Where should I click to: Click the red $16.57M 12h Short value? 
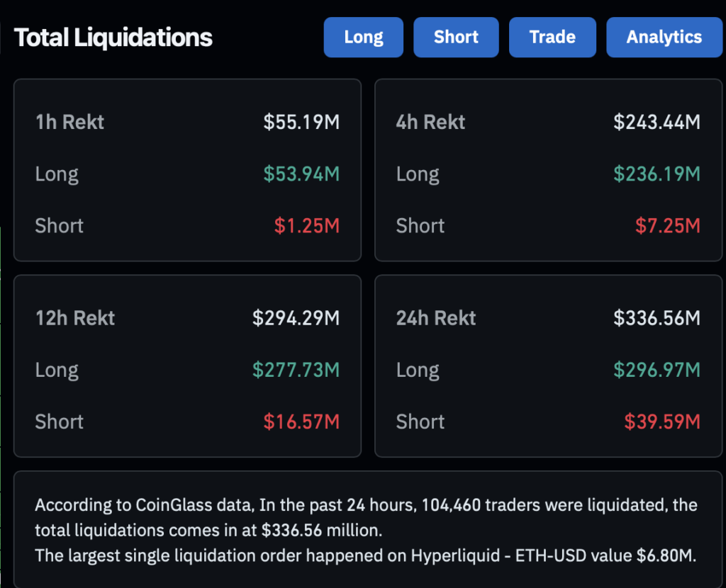click(301, 422)
